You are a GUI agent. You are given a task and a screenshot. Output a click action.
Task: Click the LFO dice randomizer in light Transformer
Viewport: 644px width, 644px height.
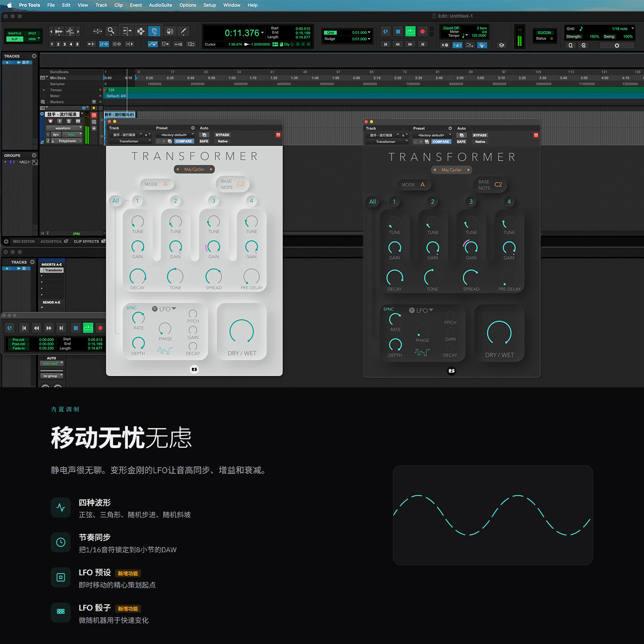click(155, 309)
